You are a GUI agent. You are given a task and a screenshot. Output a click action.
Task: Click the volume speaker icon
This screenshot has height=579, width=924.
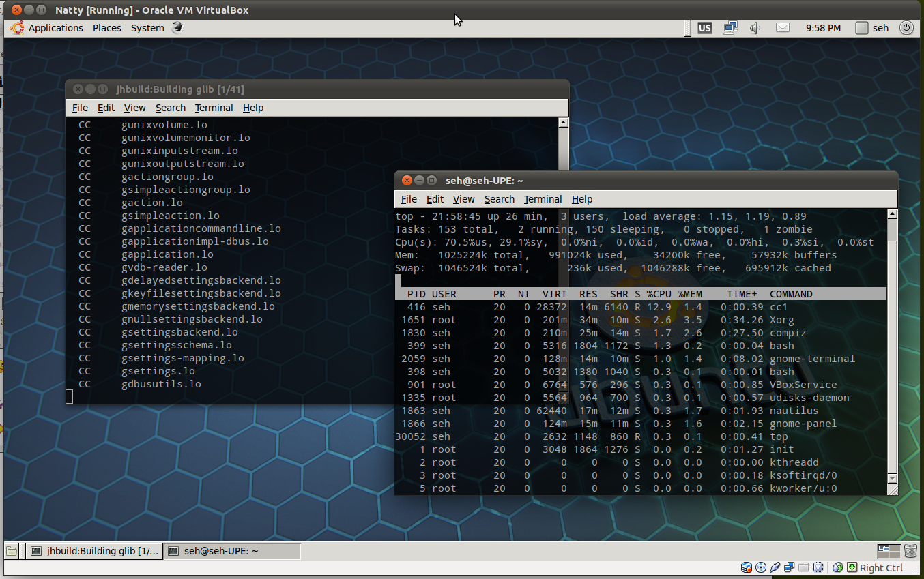(755, 28)
